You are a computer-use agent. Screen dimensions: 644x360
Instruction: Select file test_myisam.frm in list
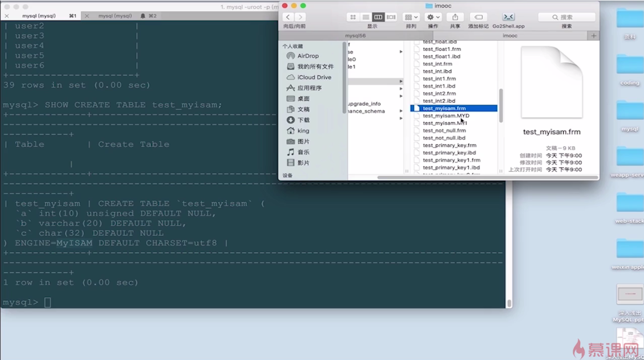[x=453, y=108]
